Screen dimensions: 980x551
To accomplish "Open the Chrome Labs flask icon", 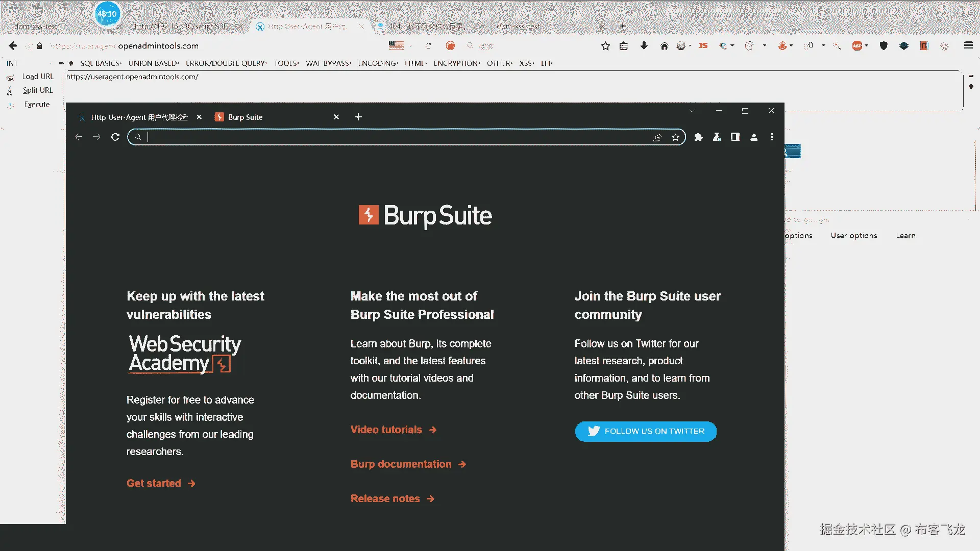I will pos(717,137).
